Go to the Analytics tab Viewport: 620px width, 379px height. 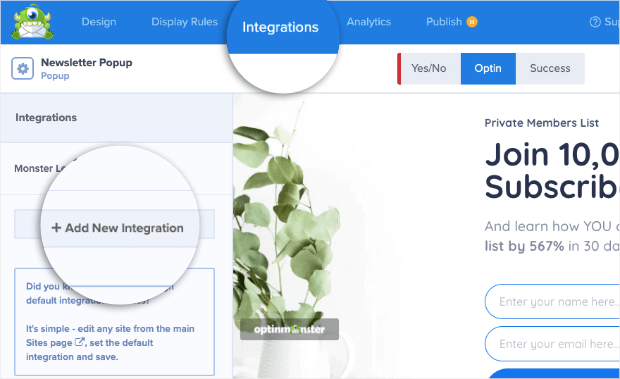[x=369, y=22]
